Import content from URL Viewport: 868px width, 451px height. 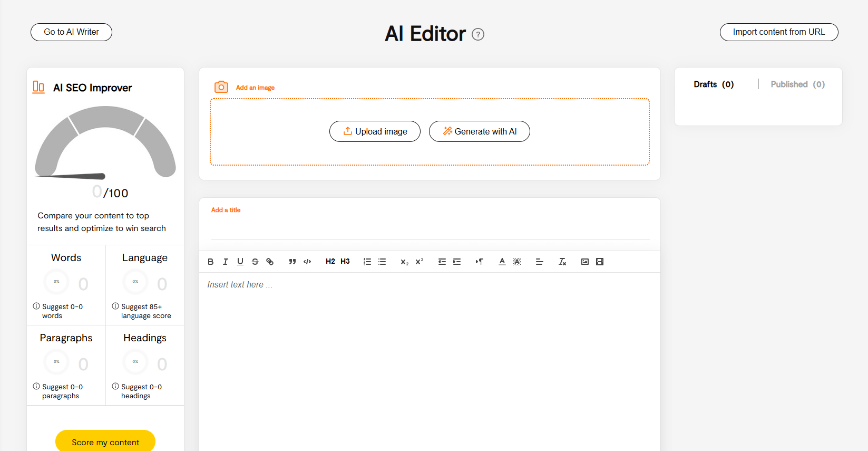[779, 32]
